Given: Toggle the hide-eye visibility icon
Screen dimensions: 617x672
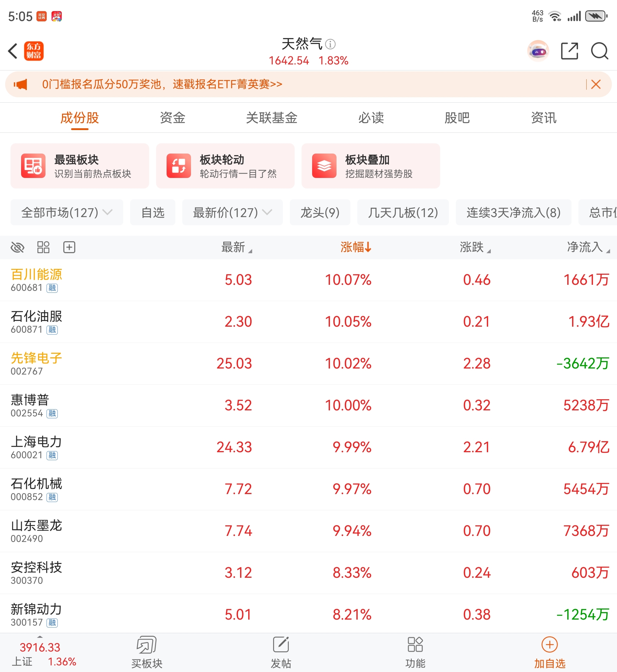Looking at the screenshot, I should (x=17, y=247).
